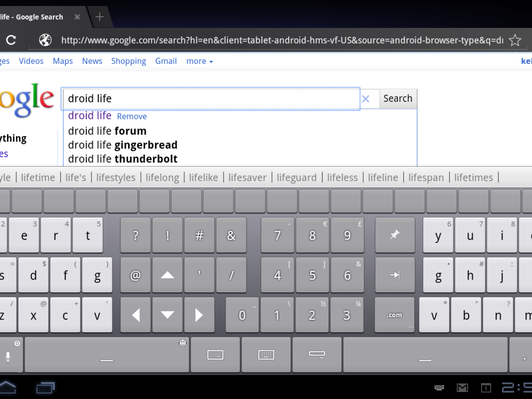This screenshot has width=532, height=399.
Task: Bookmark this page with the star icon
Action: tap(515, 40)
